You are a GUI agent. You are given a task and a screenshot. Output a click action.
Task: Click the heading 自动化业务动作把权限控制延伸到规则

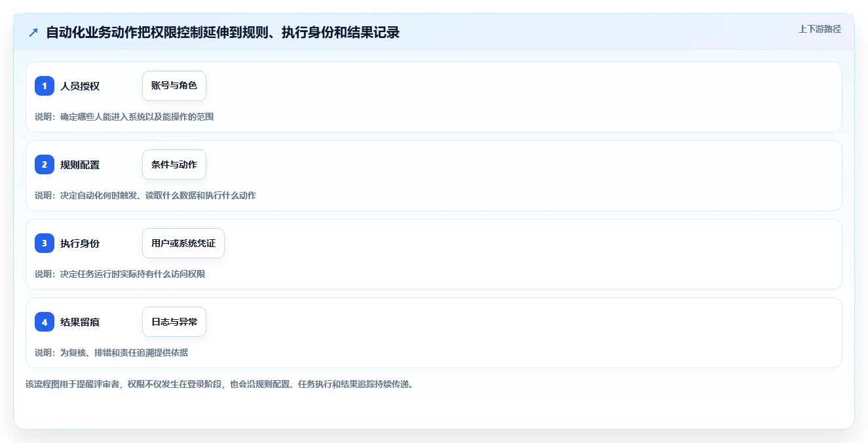point(223,32)
